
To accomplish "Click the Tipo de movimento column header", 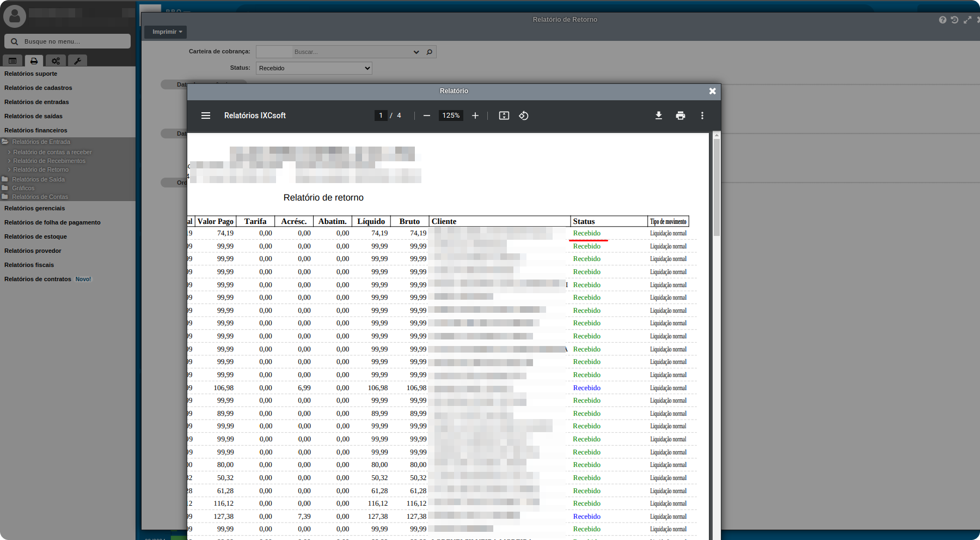I will [668, 221].
